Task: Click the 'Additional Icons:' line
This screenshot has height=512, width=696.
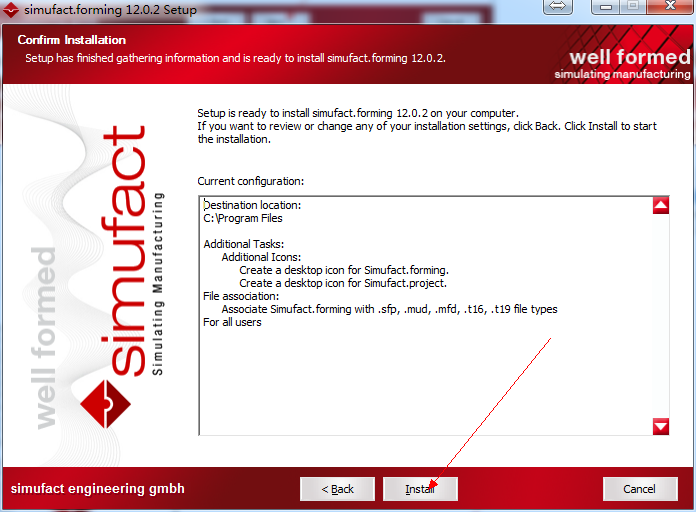Action: [261, 257]
